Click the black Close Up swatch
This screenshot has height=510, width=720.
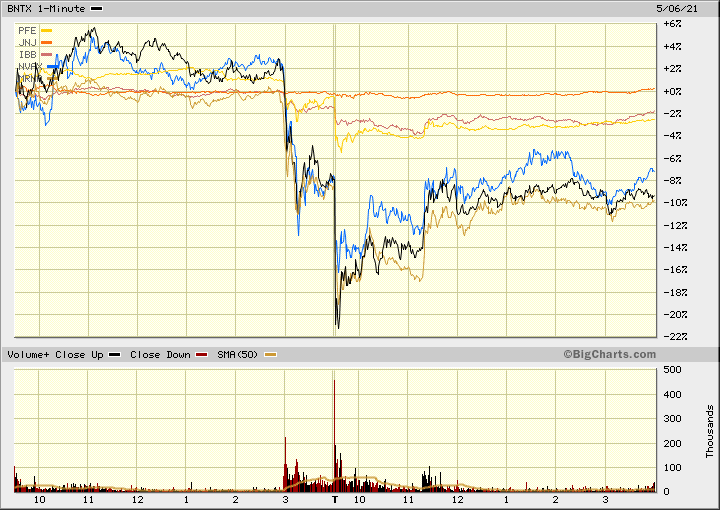[114, 354]
